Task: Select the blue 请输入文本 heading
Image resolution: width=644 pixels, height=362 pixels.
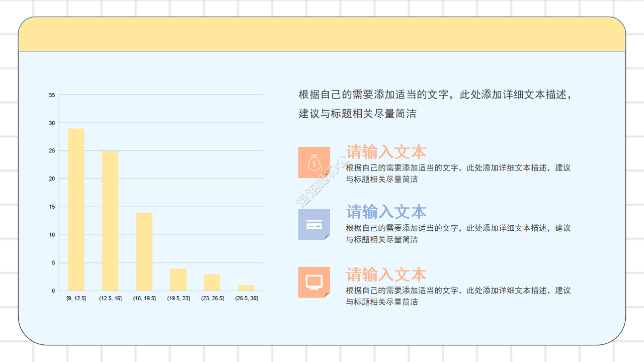Action: (x=386, y=212)
